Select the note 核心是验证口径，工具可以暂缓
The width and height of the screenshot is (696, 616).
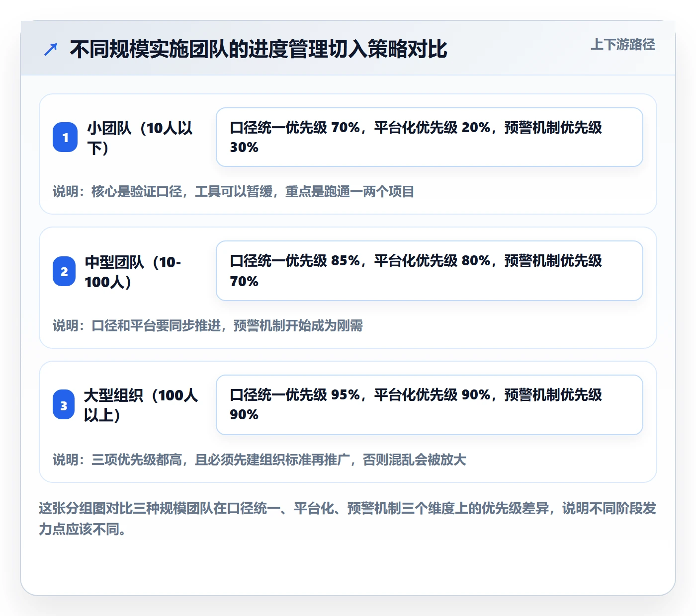234,192
